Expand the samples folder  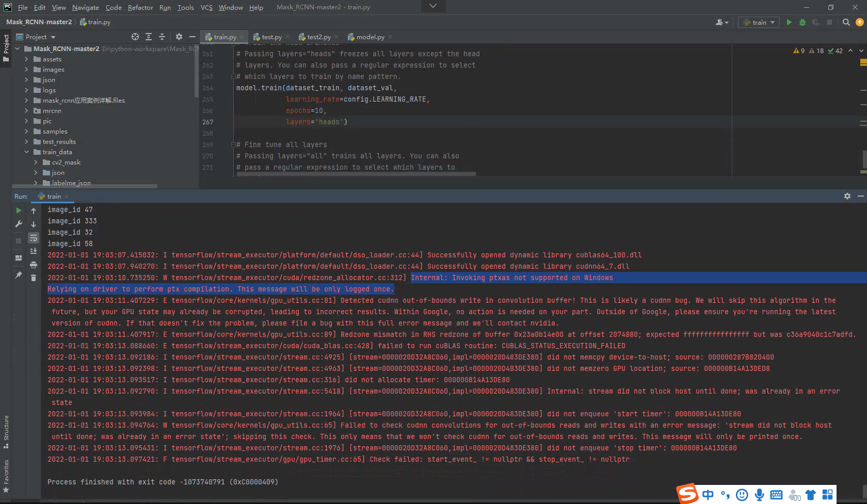click(x=26, y=131)
